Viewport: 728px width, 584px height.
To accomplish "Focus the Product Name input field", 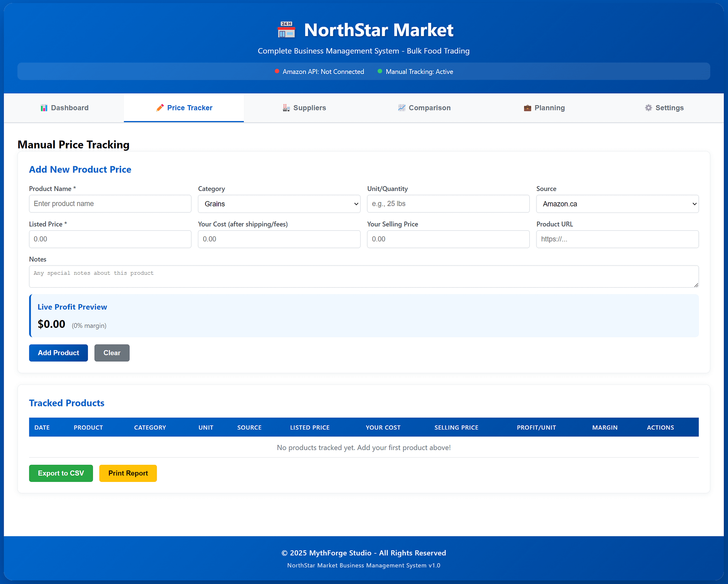I will click(110, 204).
